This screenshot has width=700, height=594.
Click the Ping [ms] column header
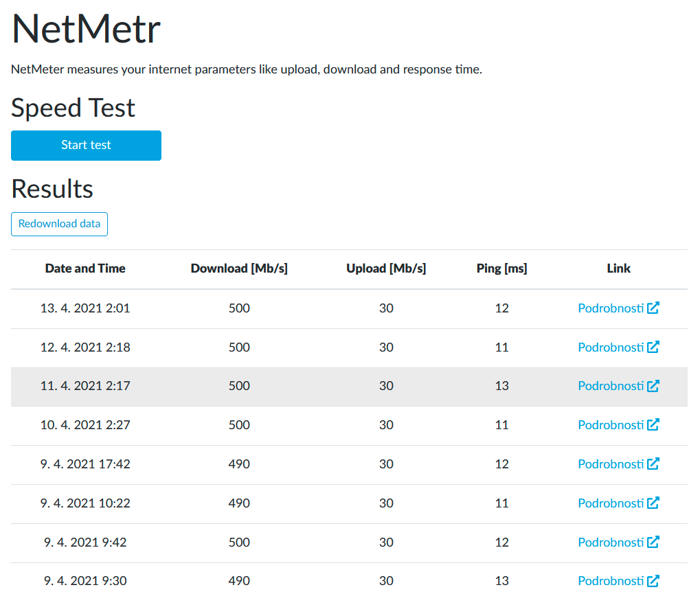(501, 269)
